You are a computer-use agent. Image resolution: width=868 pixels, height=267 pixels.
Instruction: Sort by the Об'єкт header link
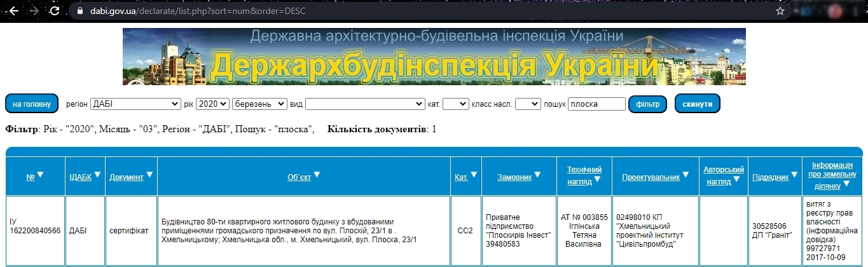pos(300,177)
